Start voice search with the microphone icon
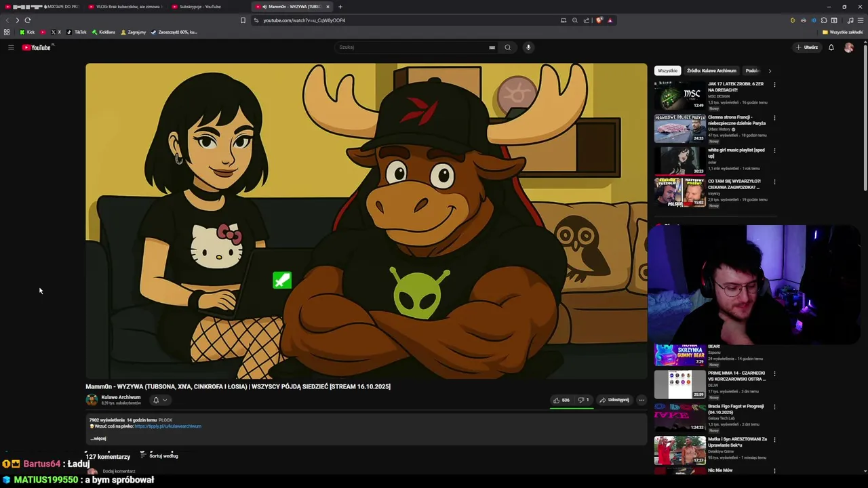This screenshot has width=868, height=488. point(528,47)
